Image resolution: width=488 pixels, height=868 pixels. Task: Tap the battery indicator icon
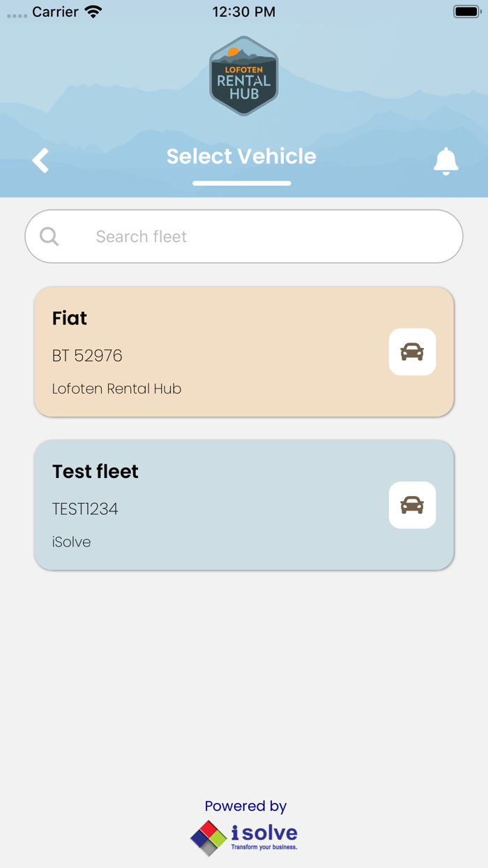point(466,12)
